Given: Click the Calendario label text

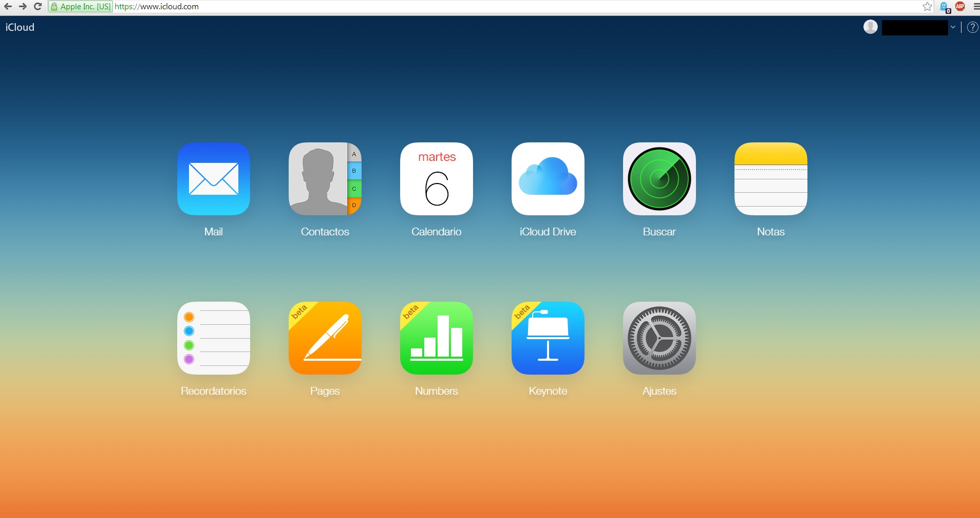Looking at the screenshot, I should coord(437,232).
